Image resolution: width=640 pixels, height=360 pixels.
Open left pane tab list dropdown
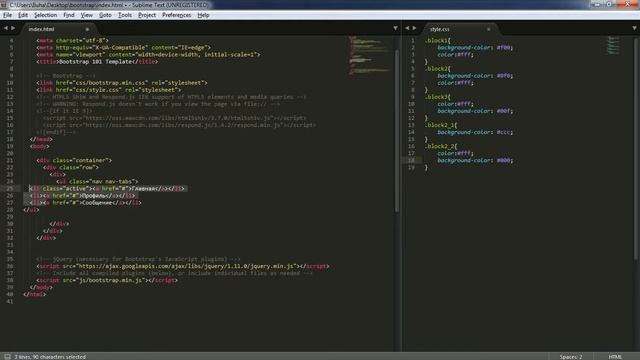point(395,28)
